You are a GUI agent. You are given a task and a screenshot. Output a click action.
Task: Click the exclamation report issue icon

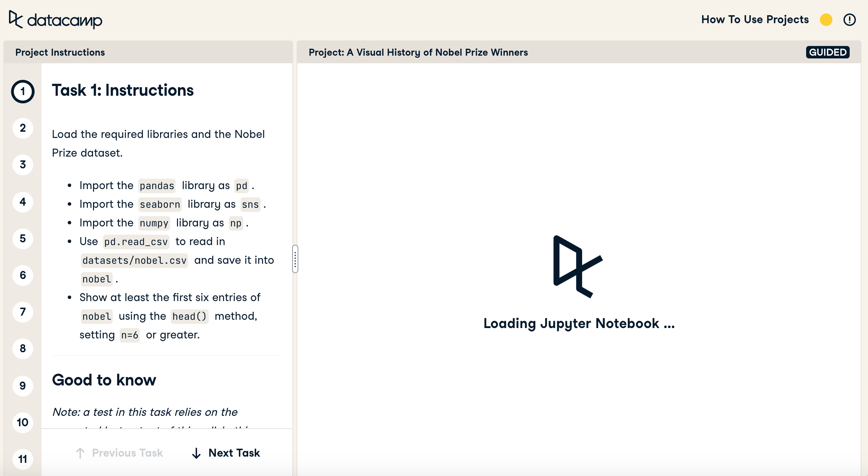[x=849, y=20]
